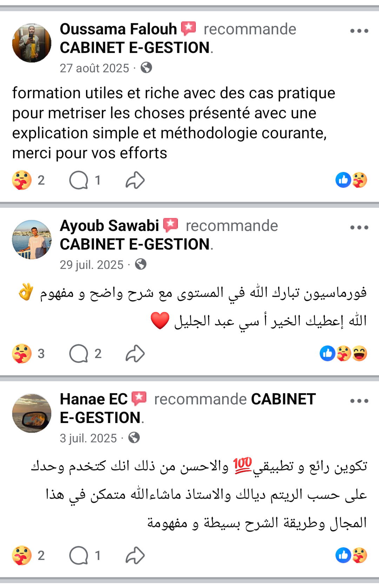Open three-dot menu on Ayoub Sawabi's post
The image size is (379, 588).
pos(359,227)
